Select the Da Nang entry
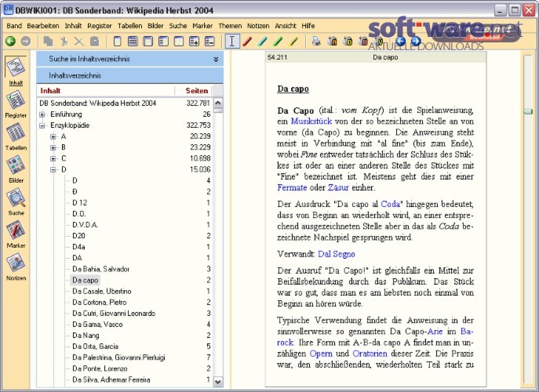This screenshot has width=539, height=392. 86,336
